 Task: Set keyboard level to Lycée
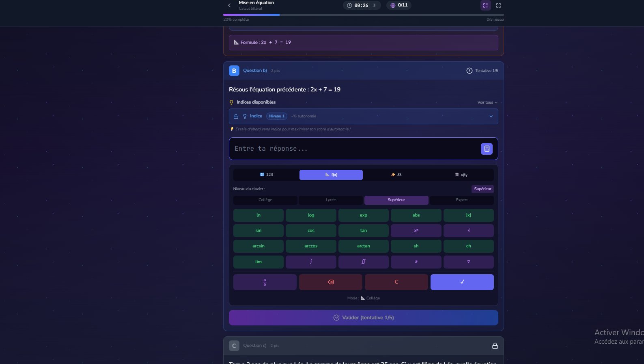(330, 200)
